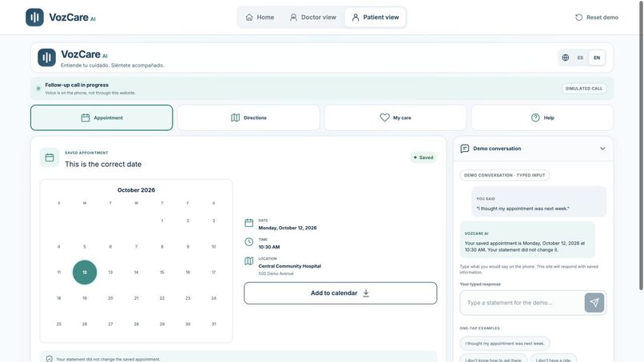
Task: Click the globe language icon
Action: (x=566, y=58)
